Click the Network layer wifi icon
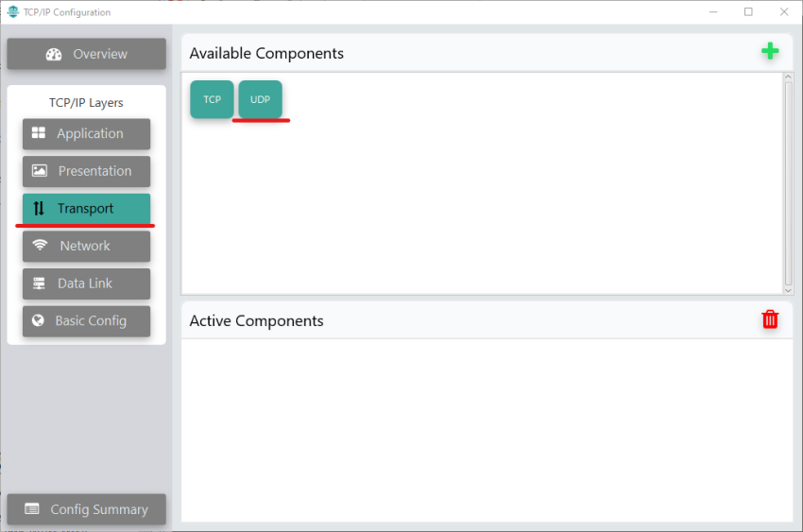 coord(40,246)
